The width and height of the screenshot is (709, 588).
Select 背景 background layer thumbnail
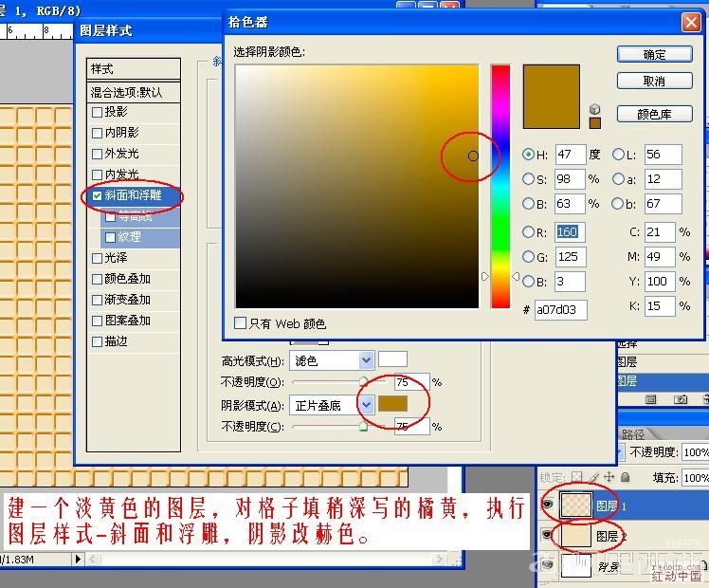[x=575, y=565]
